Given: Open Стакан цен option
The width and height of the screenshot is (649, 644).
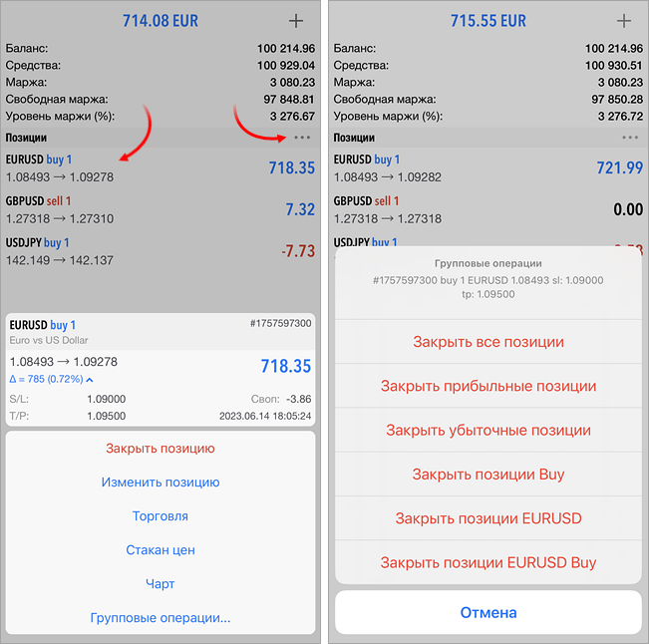Looking at the screenshot, I should click(161, 550).
